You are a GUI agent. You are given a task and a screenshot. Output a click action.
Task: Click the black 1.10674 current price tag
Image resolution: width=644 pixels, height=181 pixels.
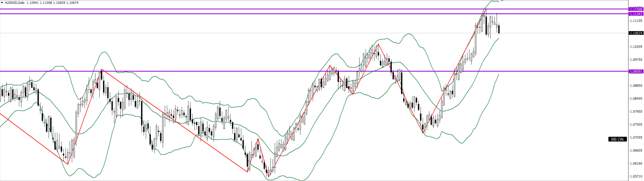pos(636,33)
